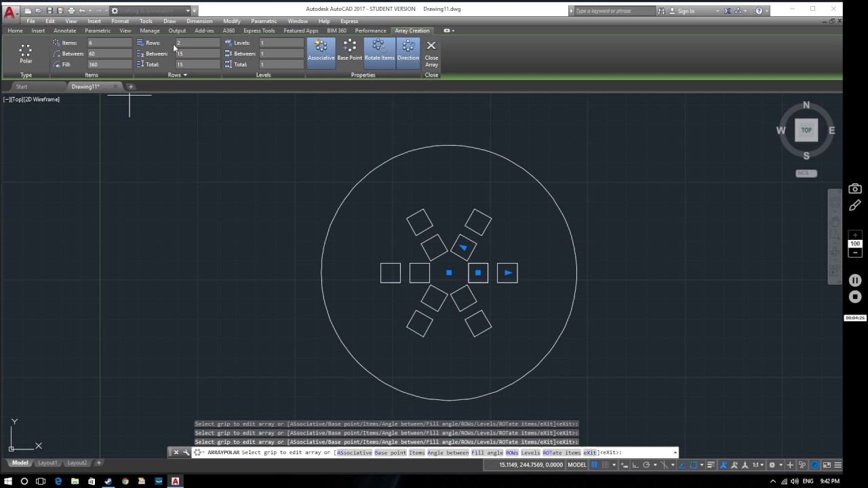This screenshot has height=488, width=868.
Task: Click the Fill angle command line option
Action: pos(487,453)
